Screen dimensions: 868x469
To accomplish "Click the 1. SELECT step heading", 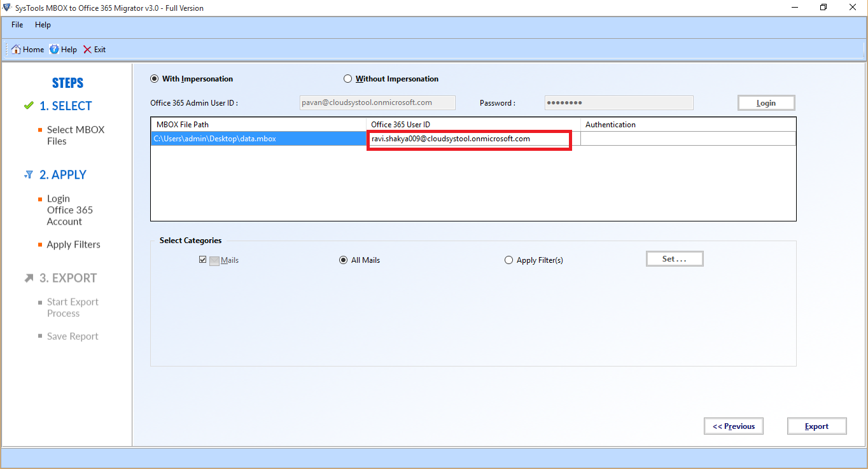I will [66, 106].
